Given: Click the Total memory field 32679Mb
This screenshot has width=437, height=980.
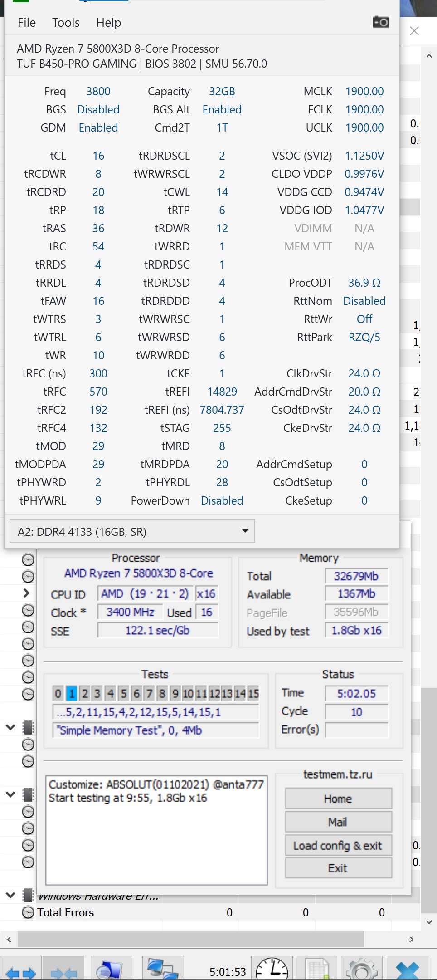Looking at the screenshot, I should point(357,576).
